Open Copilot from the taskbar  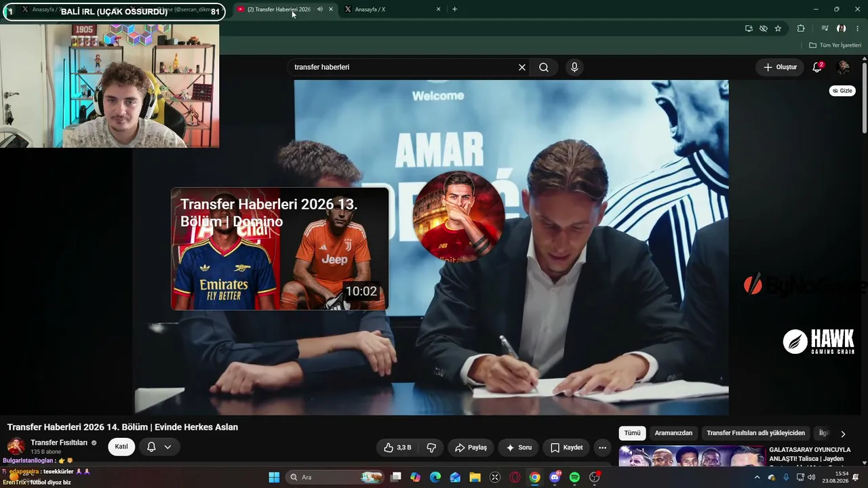point(416,477)
